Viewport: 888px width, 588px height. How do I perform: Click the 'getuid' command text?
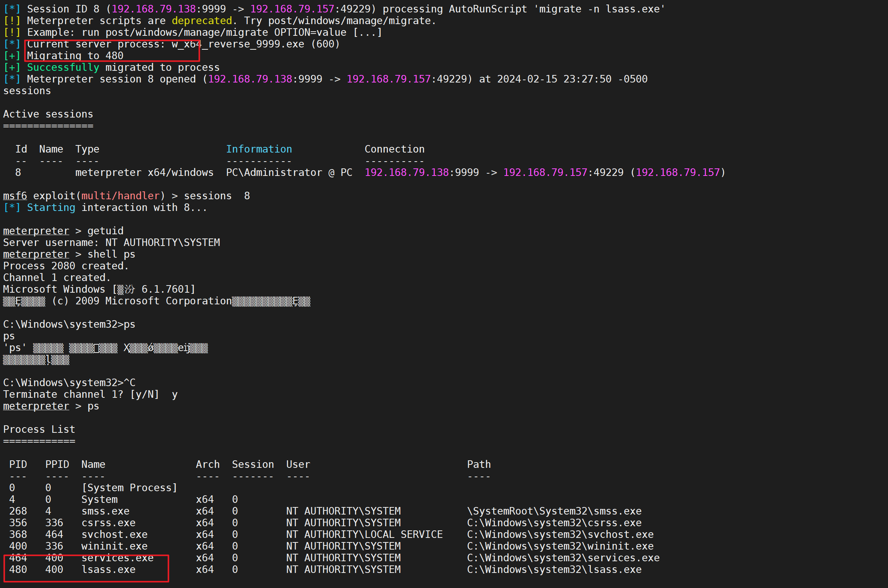pos(105,231)
